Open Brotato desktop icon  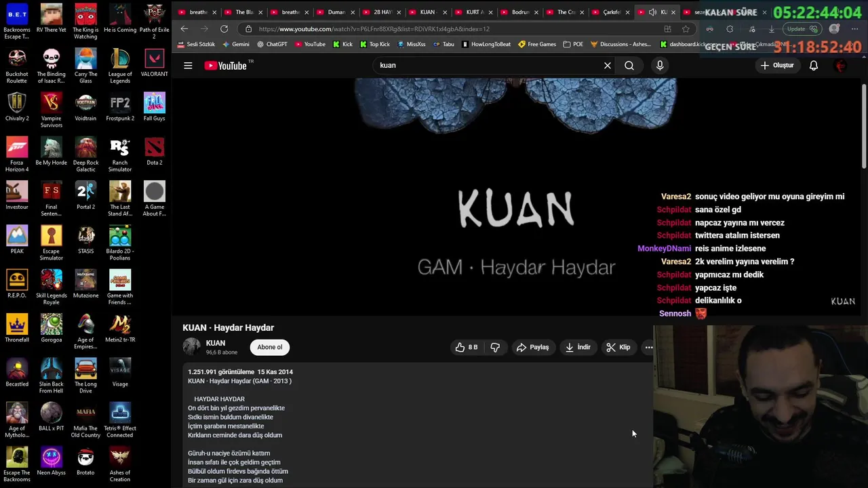point(85,461)
